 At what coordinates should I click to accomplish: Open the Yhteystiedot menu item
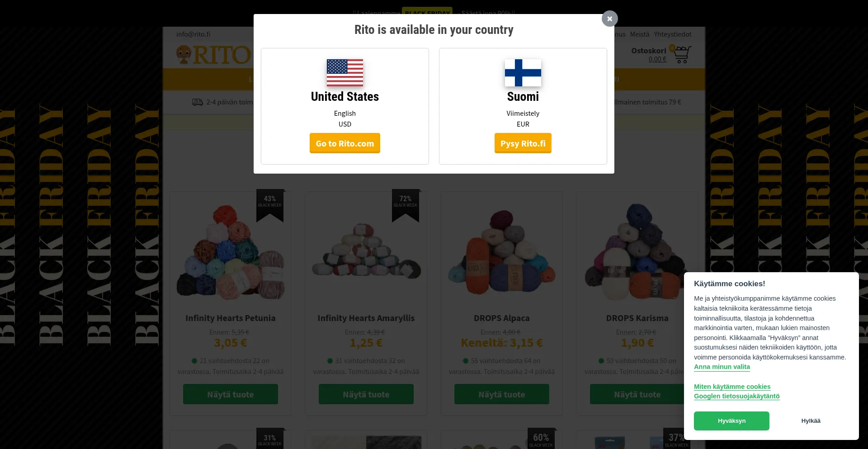pyautogui.click(x=673, y=34)
